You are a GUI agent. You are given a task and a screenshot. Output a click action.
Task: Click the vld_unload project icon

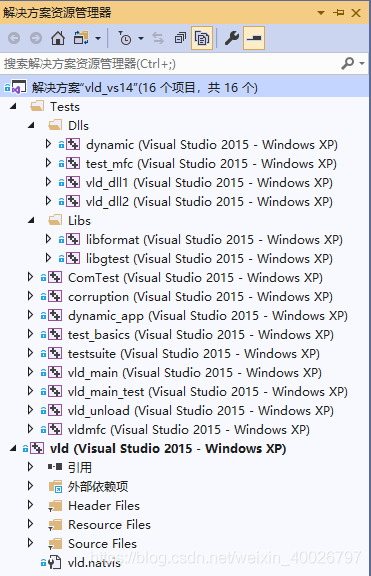click(x=55, y=410)
